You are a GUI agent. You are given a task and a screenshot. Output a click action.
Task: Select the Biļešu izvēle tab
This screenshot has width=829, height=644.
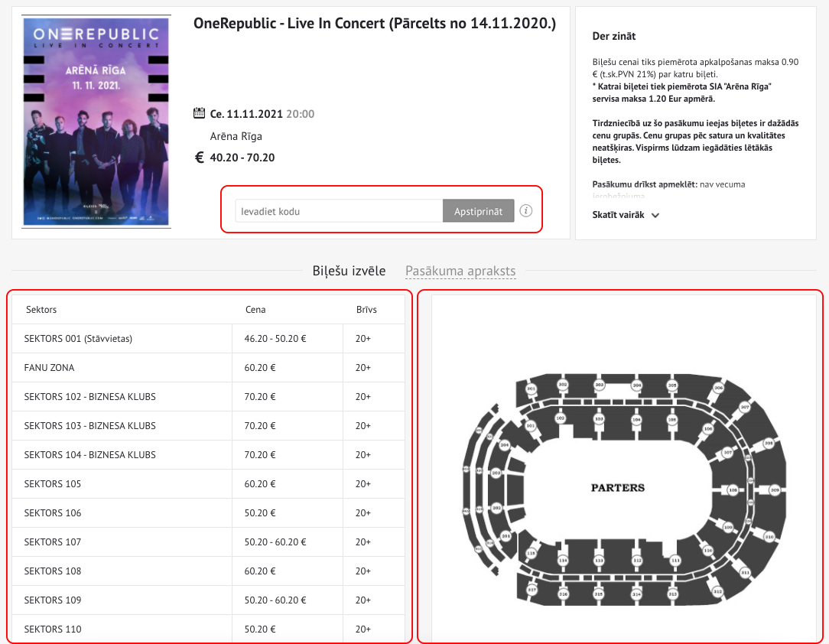(x=349, y=271)
